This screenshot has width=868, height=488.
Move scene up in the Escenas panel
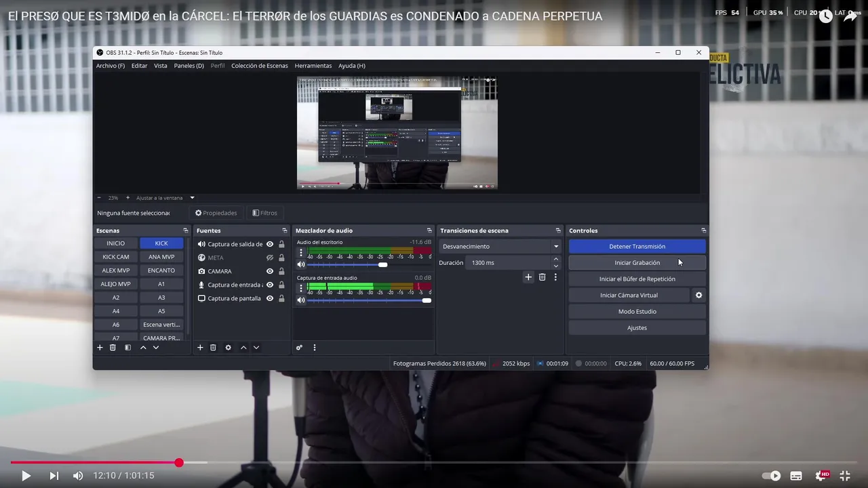point(143,348)
